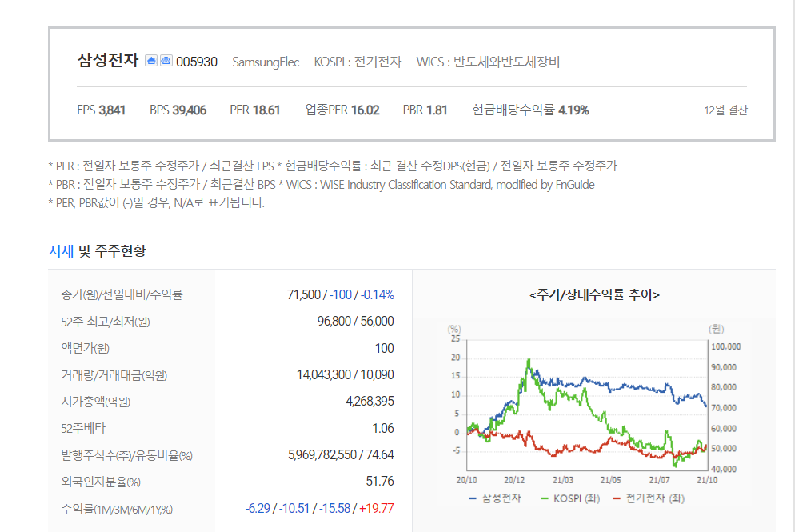Image resolution: width=795 pixels, height=532 pixels.
Task: Select the value 71,500 / -100 / -0.14%
Action: point(340,294)
